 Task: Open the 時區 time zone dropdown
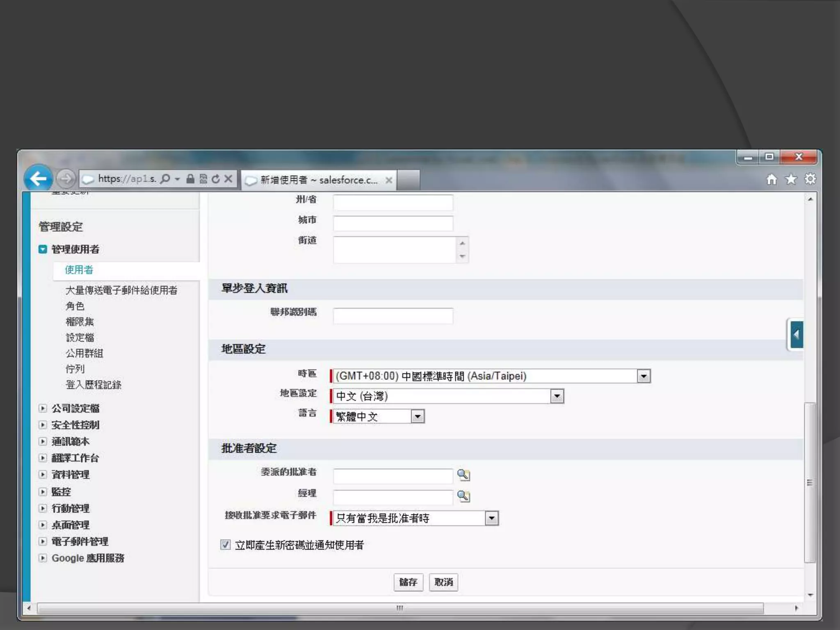[643, 376]
